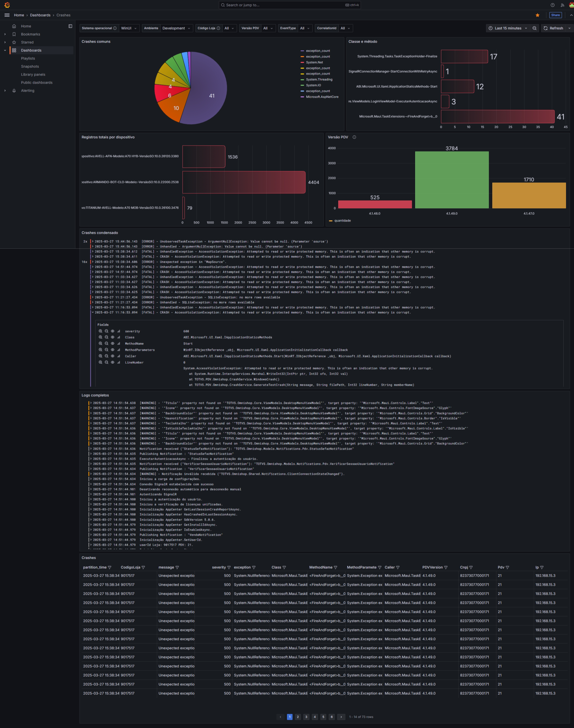
Task: Click the quantidade legend color swatch
Action: [331, 221]
